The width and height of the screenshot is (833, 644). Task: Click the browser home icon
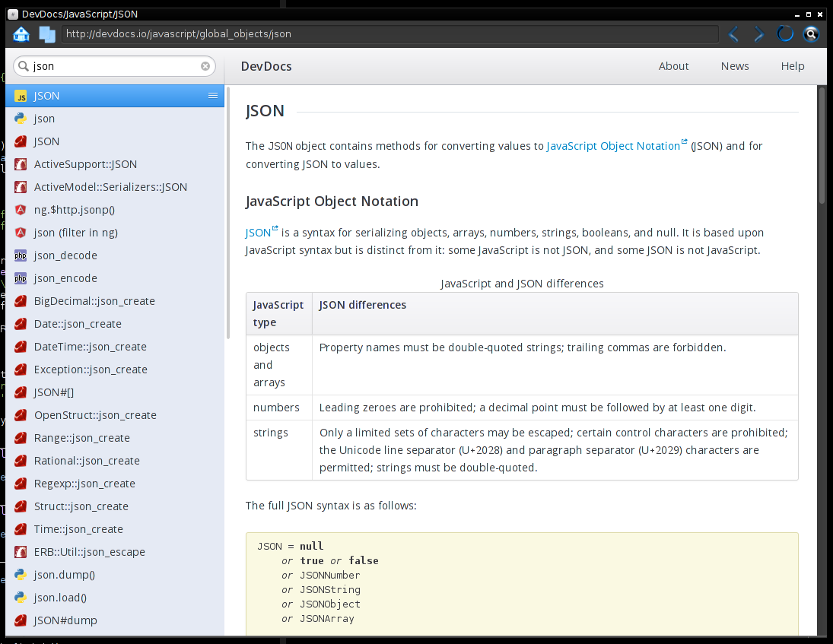coord(21,34)
